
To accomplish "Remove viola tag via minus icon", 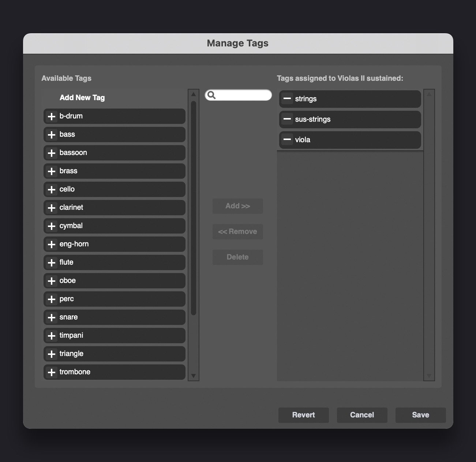I will pyautogui.click(x=287, y=140).
